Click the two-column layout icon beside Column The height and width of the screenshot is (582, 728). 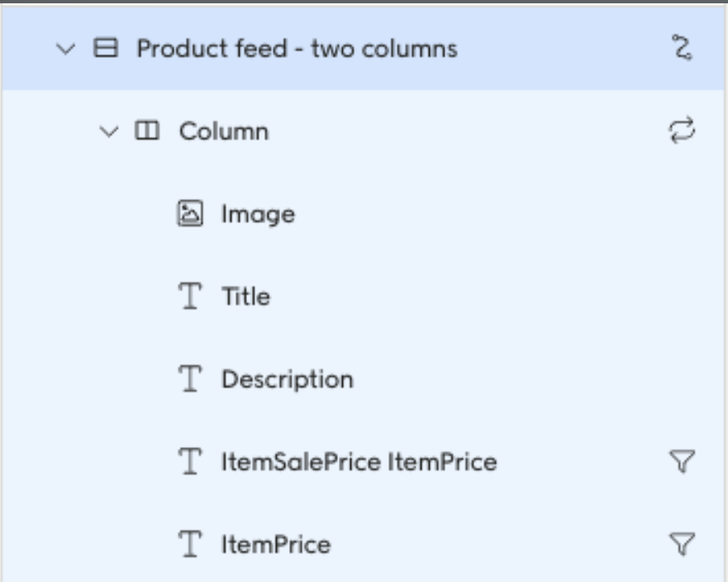pos(146,131)
